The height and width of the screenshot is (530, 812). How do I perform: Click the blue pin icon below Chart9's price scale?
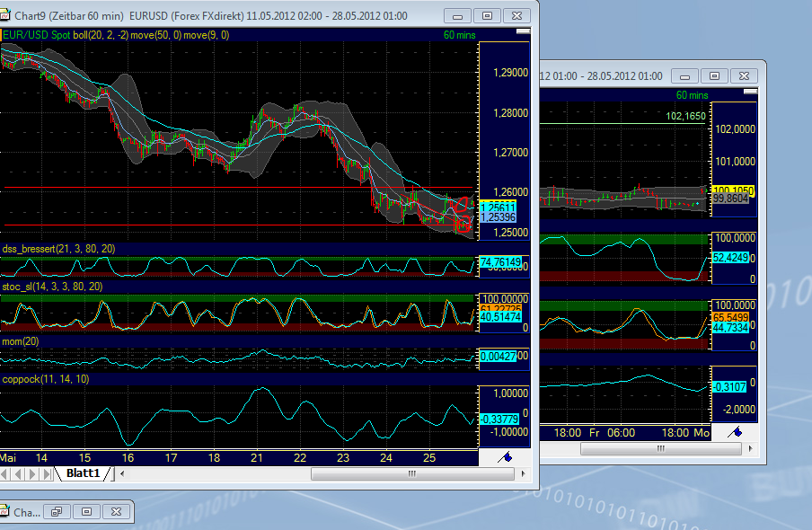[x=504, y=456]
